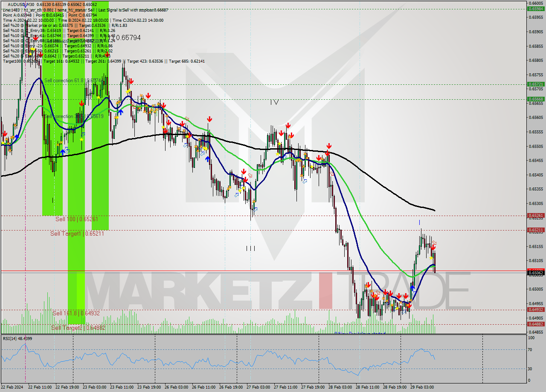Click the 0.65505 price axis label
Viewport: 546px width, 392px height.
pos(536,147)
